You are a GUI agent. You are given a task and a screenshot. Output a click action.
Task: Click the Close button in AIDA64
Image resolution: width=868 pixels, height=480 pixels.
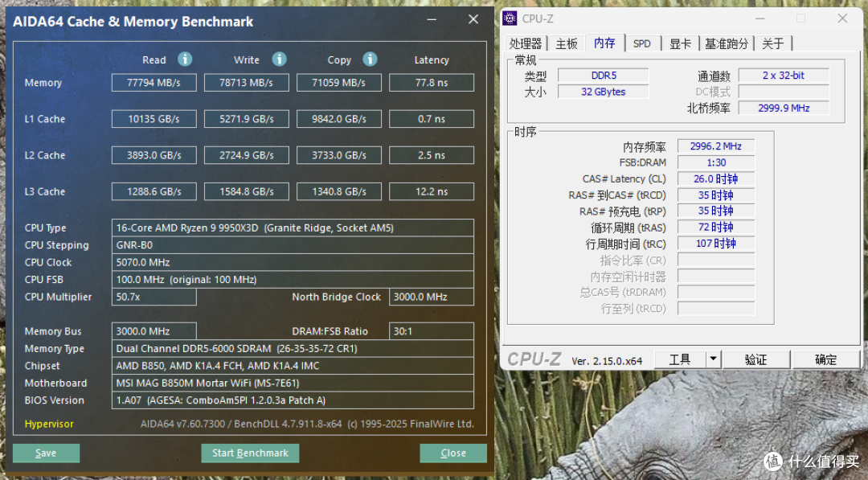point(453,453)
